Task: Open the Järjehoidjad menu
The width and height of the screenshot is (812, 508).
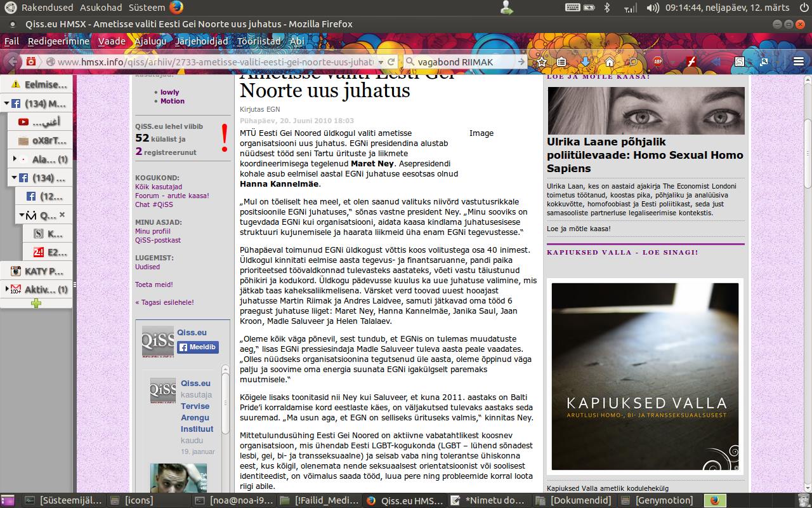Action: [201, 41]
